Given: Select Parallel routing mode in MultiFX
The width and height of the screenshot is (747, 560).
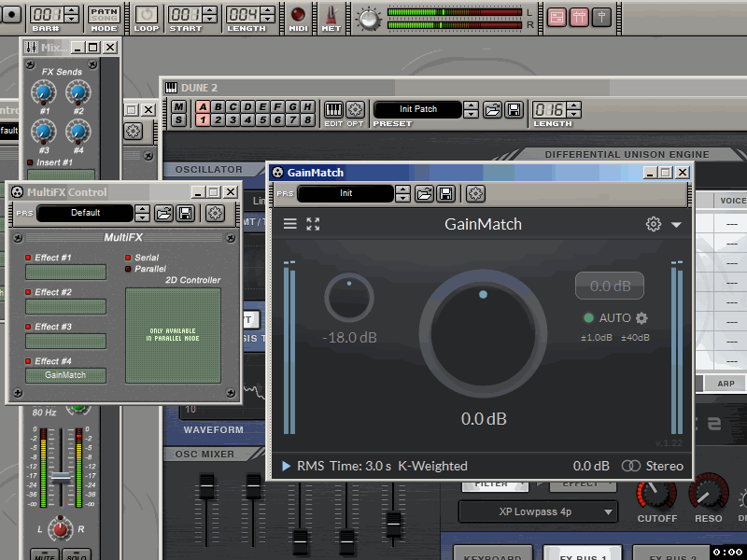Looking at the screenshot, I should click(128, 269).
